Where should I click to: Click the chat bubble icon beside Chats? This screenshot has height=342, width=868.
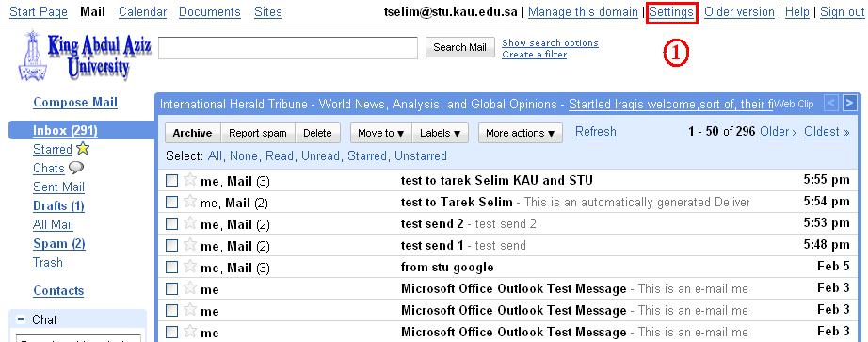tap(76, 168)
